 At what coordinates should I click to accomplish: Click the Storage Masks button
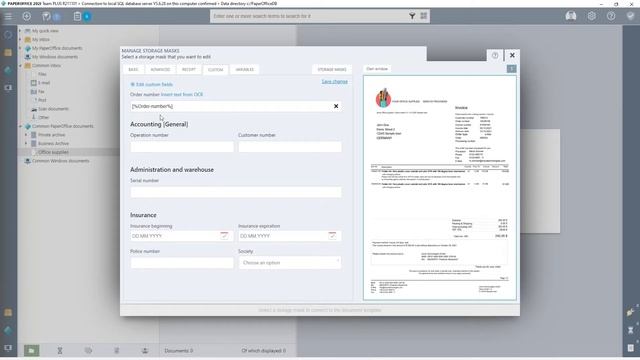click(332, 70)
